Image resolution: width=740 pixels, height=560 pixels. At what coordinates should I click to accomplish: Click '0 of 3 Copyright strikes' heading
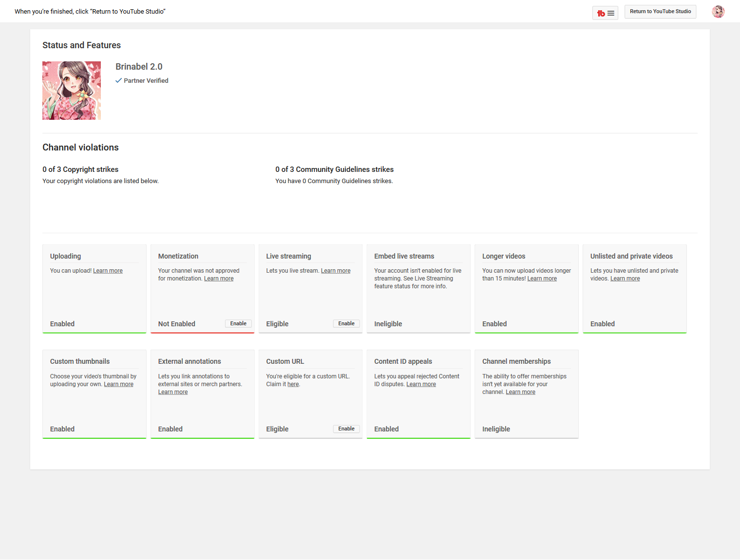click(80, 169)
